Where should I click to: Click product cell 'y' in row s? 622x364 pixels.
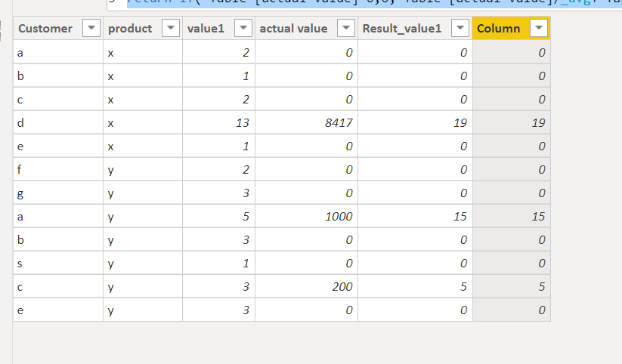click(x=143, y=264)
